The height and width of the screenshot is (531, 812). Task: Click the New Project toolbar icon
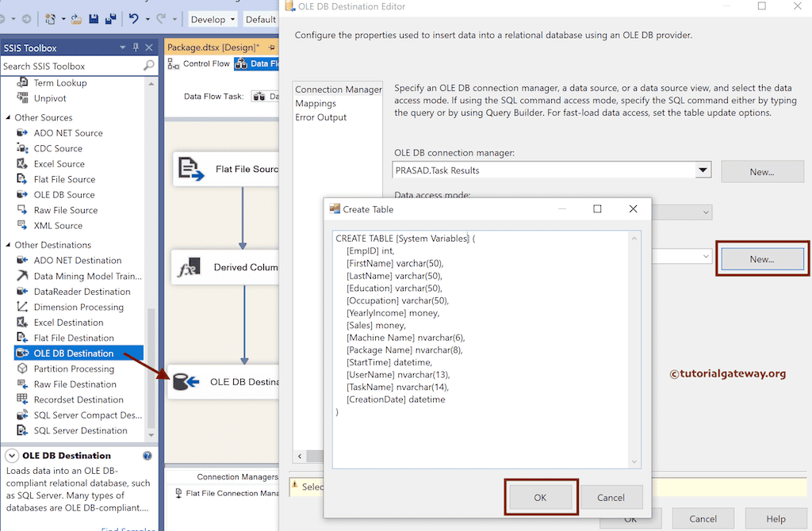(50, 19)
